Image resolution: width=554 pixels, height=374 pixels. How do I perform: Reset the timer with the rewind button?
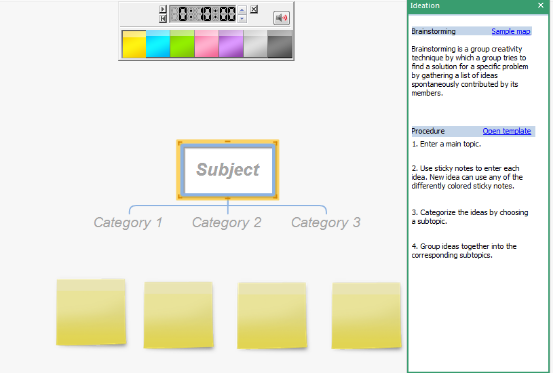tap(163, 18)
